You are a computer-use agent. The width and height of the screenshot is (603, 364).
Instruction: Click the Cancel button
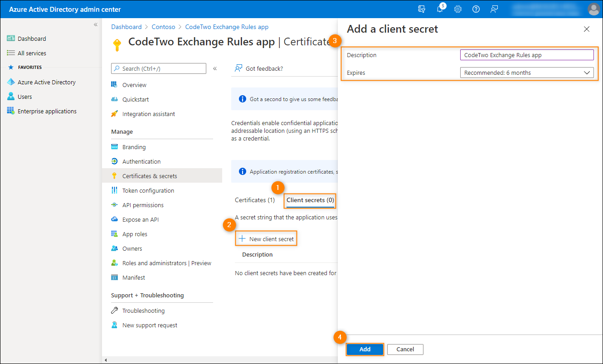click(x=405, y=349)
